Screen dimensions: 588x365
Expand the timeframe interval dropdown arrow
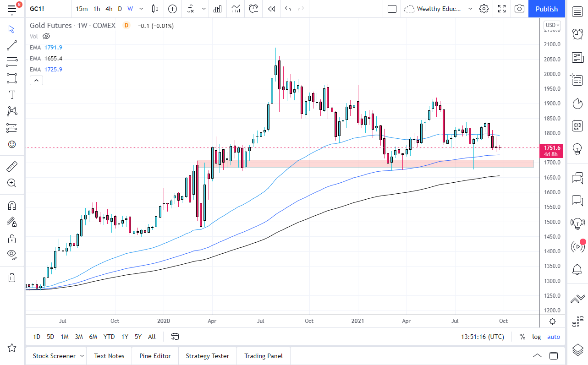(x=141, y=9)
